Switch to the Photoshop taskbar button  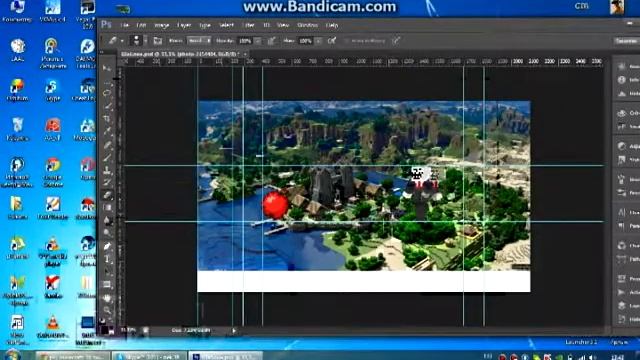[225, 356]
